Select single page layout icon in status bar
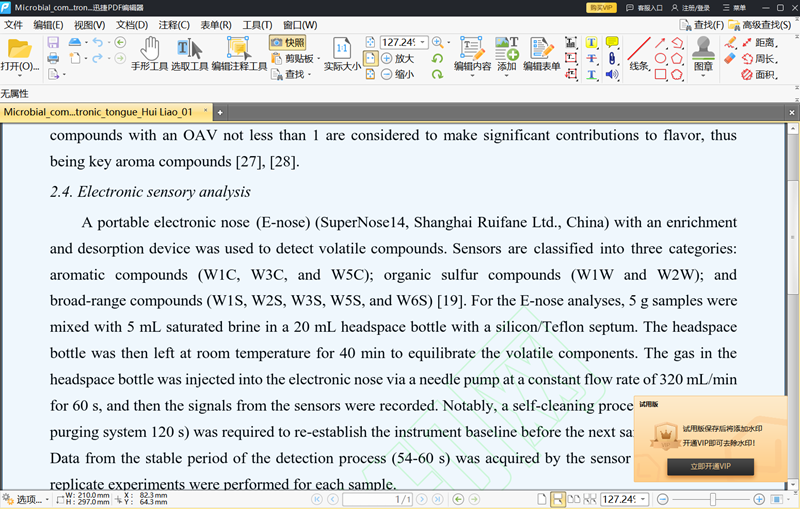This screenshot has width=800, height=509. [542, 499]
